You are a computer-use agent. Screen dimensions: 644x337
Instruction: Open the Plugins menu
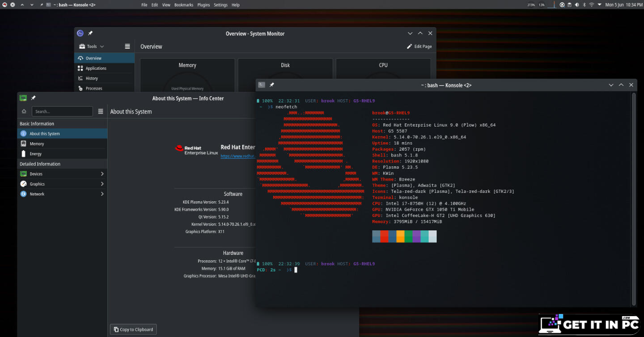click(x=203, y=5)
